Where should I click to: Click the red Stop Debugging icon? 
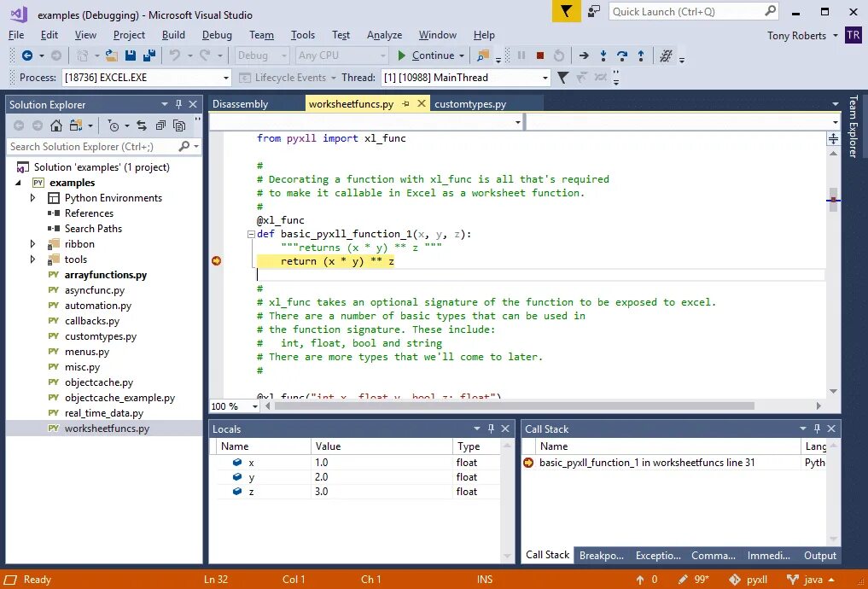point(540,55)
